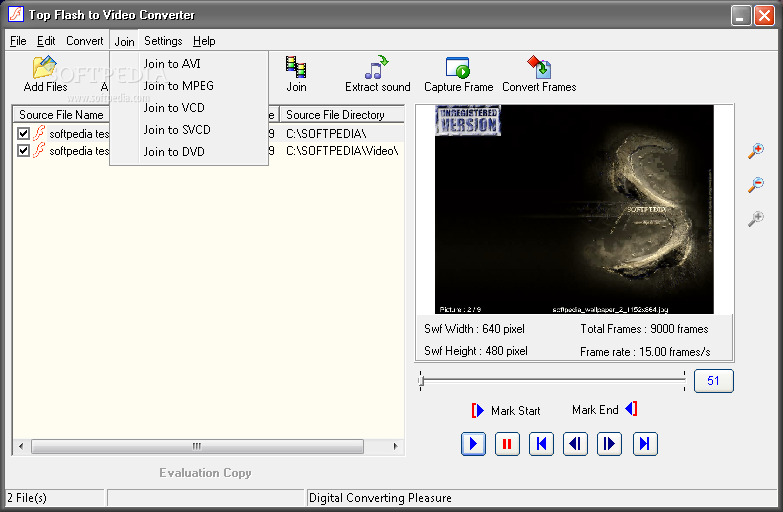Click the file list scroll left arrow
783x512 pixels.
click(21, 446)
